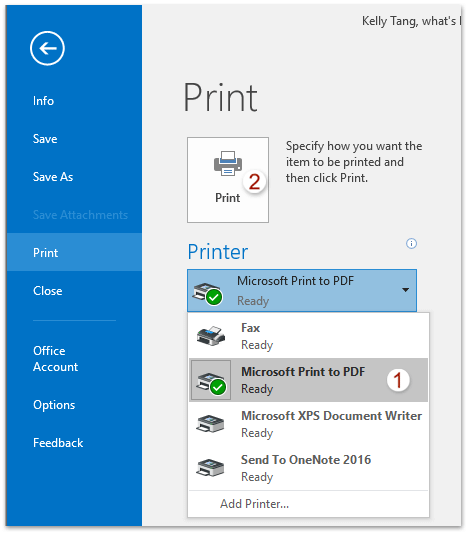
Task: Click the back arrow circle icon
Action: coord(47,48)
